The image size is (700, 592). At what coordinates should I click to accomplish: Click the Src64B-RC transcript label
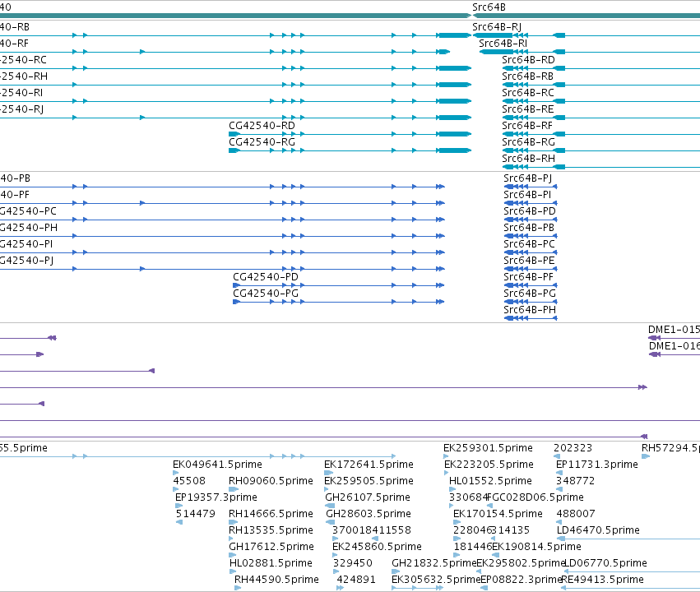(528, 93)
